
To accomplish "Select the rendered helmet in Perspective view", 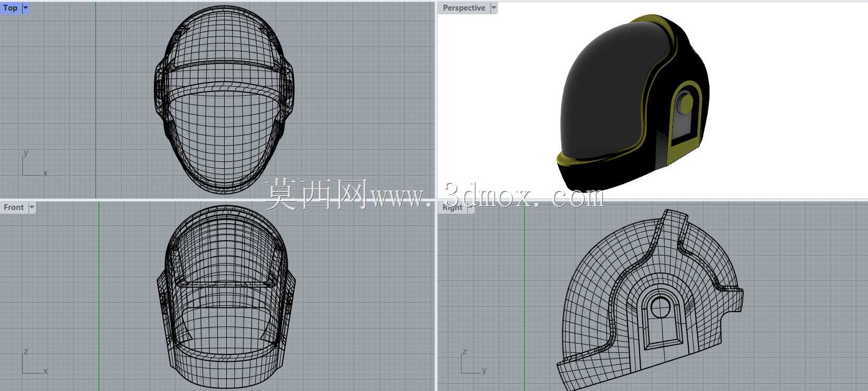I will [633, 103].
